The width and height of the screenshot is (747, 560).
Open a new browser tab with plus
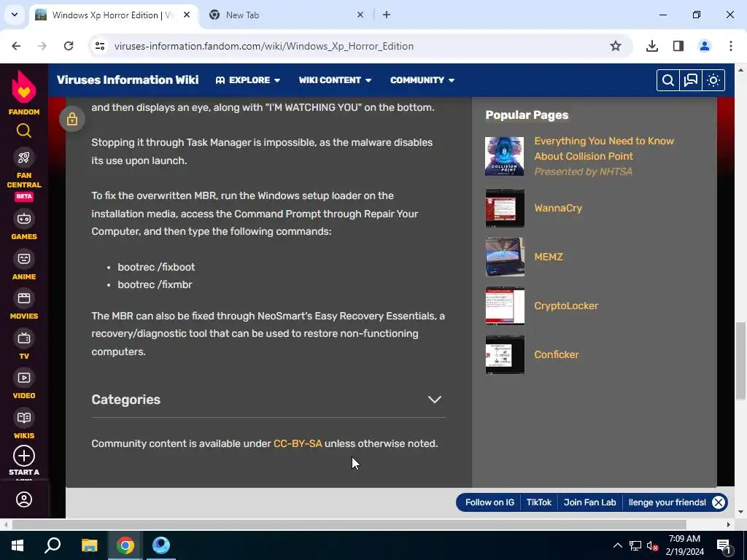[387, 15]
